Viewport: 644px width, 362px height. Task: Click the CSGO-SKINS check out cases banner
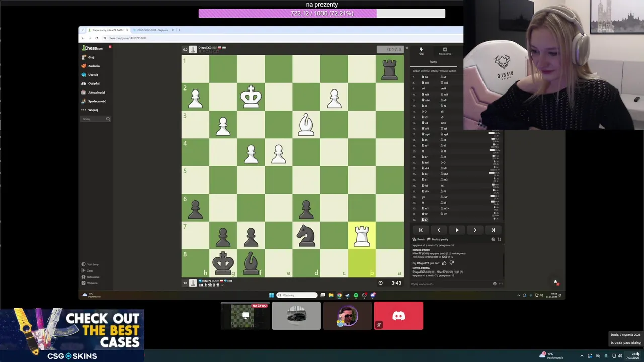click(72, 335)
